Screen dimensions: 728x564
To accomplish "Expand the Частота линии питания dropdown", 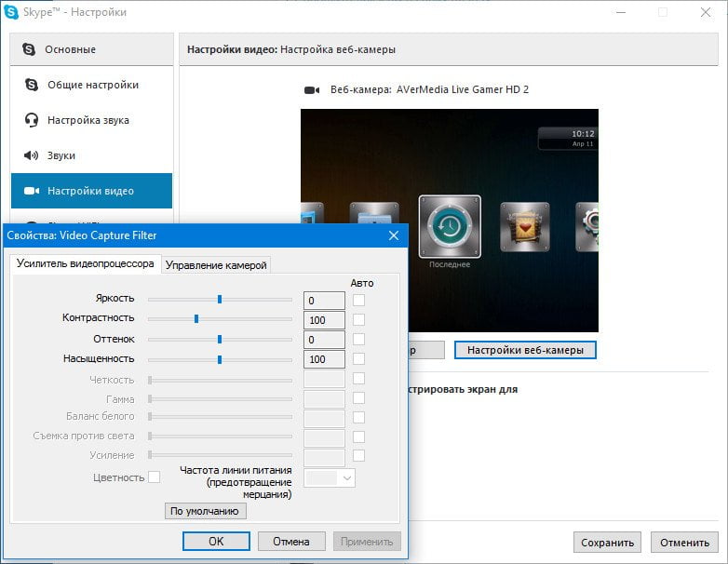I will click(x=330, y=478).
